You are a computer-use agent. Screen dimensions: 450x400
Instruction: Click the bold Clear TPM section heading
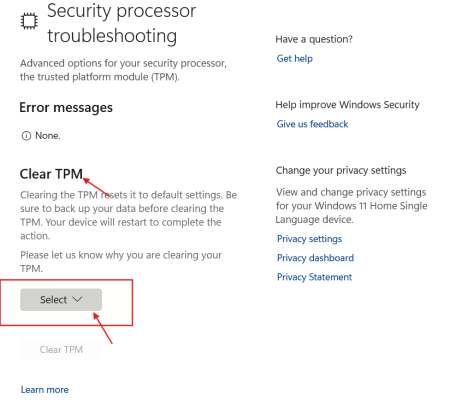point(51,174)
